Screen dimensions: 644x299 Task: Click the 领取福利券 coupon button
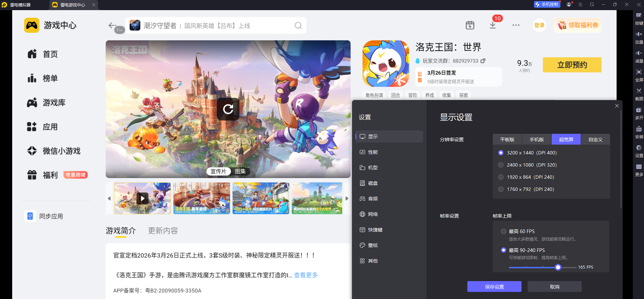click(x=578, y=25)
